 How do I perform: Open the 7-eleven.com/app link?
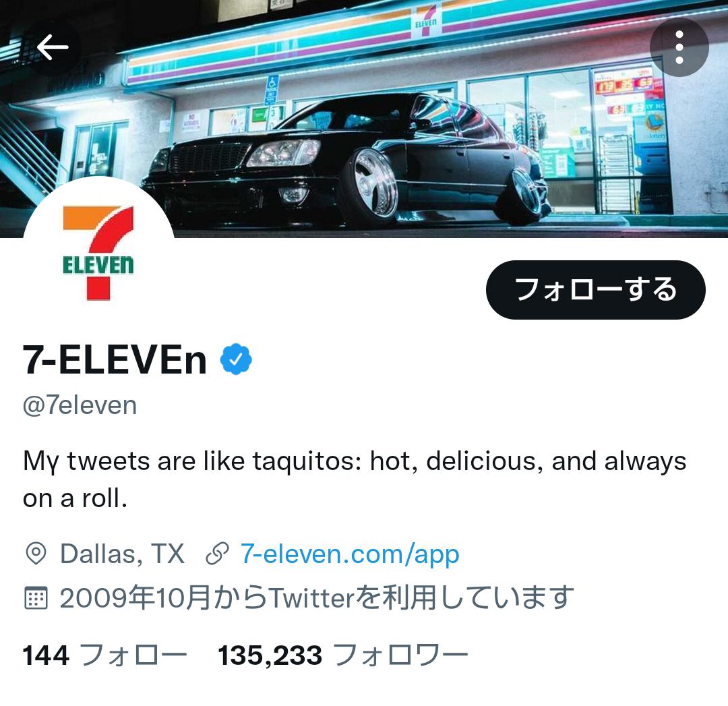pyautogui.click(x=350, y=554)
